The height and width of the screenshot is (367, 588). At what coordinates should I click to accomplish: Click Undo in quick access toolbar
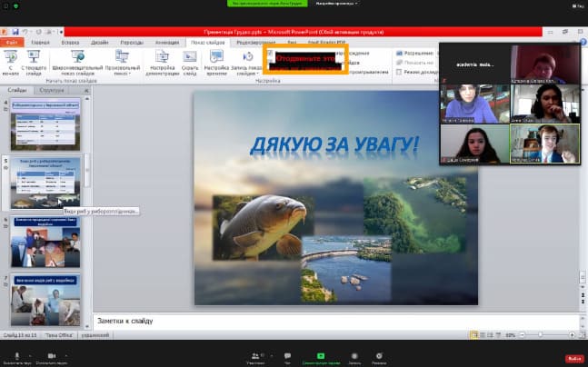pyautogui.click(x=25, y=32)
